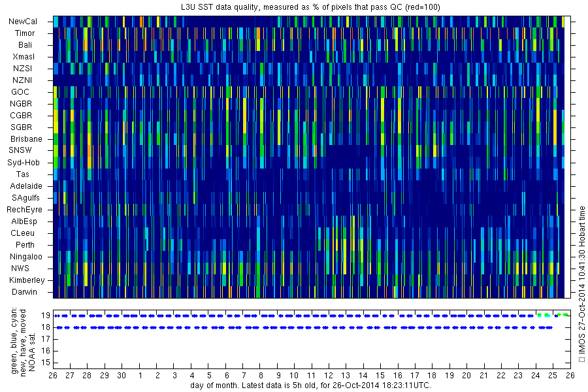
Task: Click the Timor region label
Action: pos(25,33)
